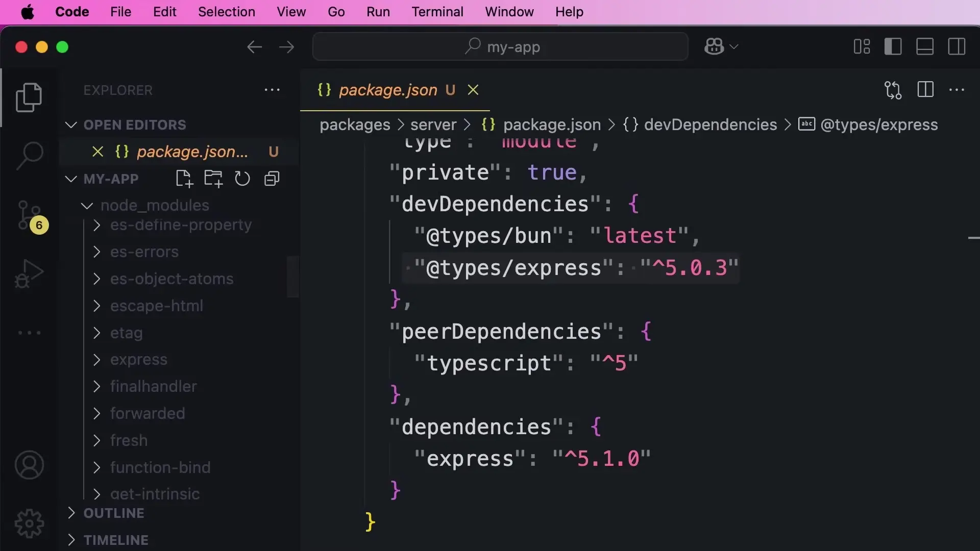The width and height of the screenshot is (980, 551).
Task: Expand the express folder in node_modules
Action: [139, 360]
